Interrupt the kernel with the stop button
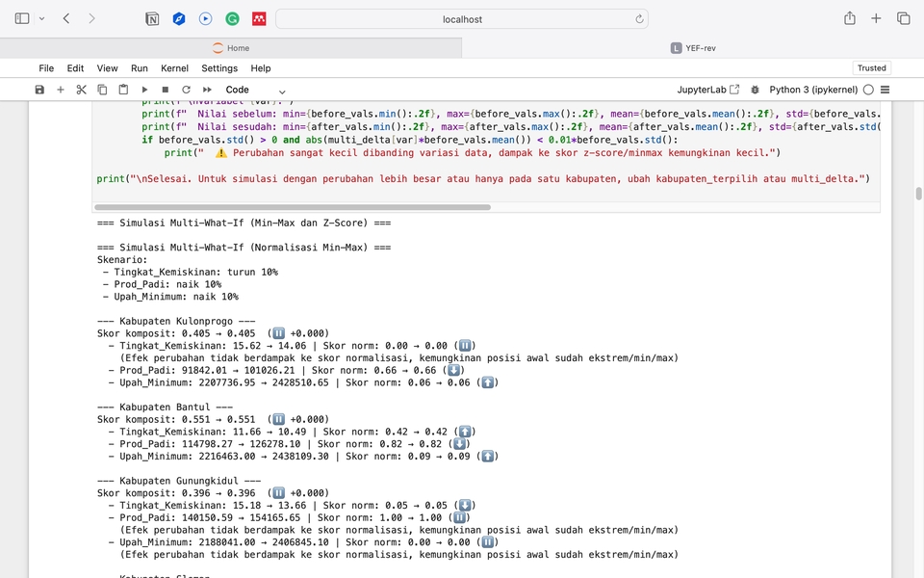The width and height of the screenshot is (924, 578). click(x=166, y=90)
